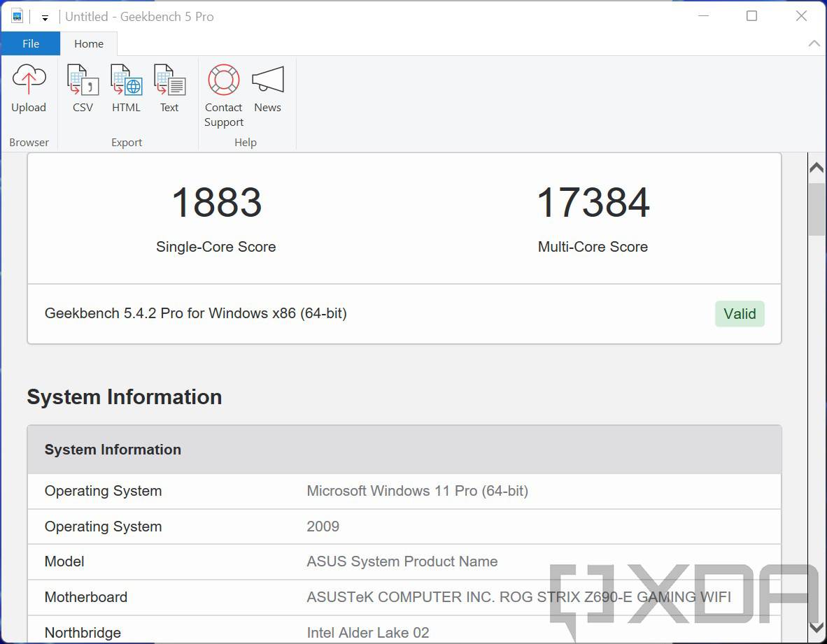Collapse the ribbon using the chevron

pyautogui.click(x=814, y=43)
